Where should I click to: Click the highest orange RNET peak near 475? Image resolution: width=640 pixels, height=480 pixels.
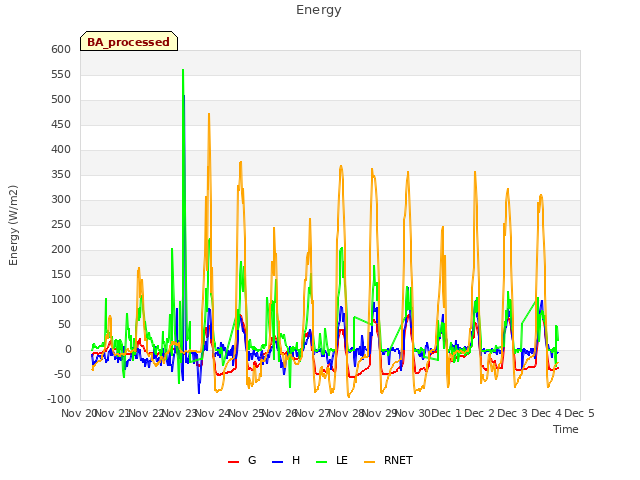click(209, 114)
